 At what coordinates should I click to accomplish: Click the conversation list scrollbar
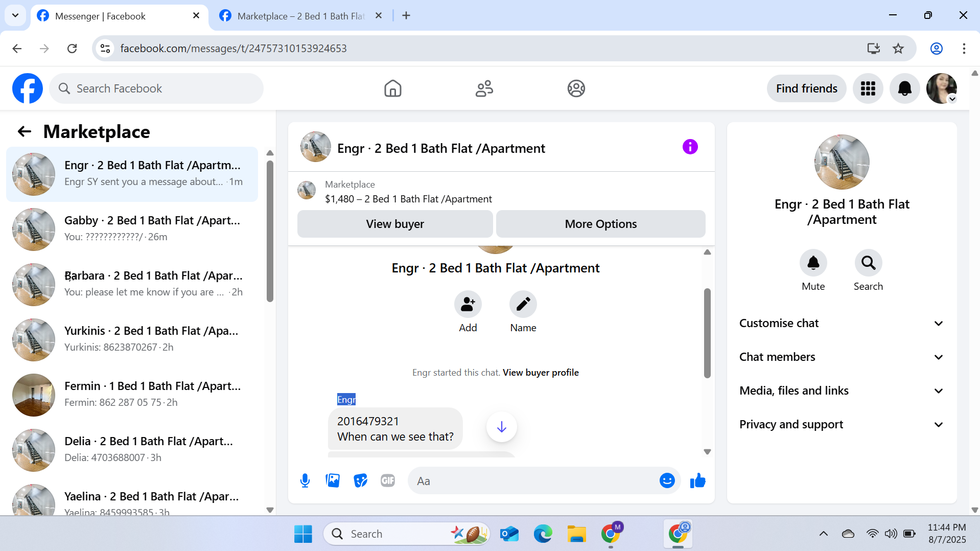(270, 231)
